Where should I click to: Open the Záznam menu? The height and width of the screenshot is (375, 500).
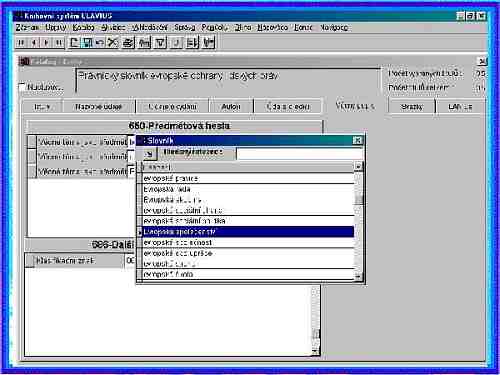27,27
